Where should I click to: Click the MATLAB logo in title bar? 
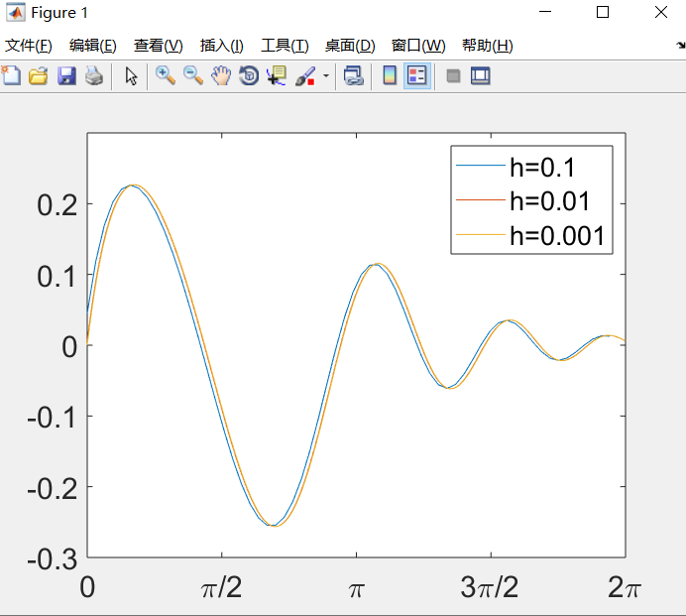(15, 12)
